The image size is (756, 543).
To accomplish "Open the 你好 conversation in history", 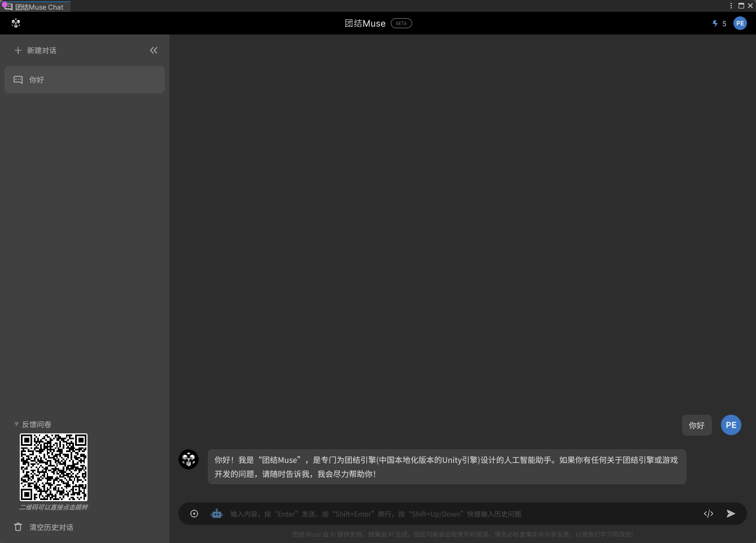I will pos(85,80).
